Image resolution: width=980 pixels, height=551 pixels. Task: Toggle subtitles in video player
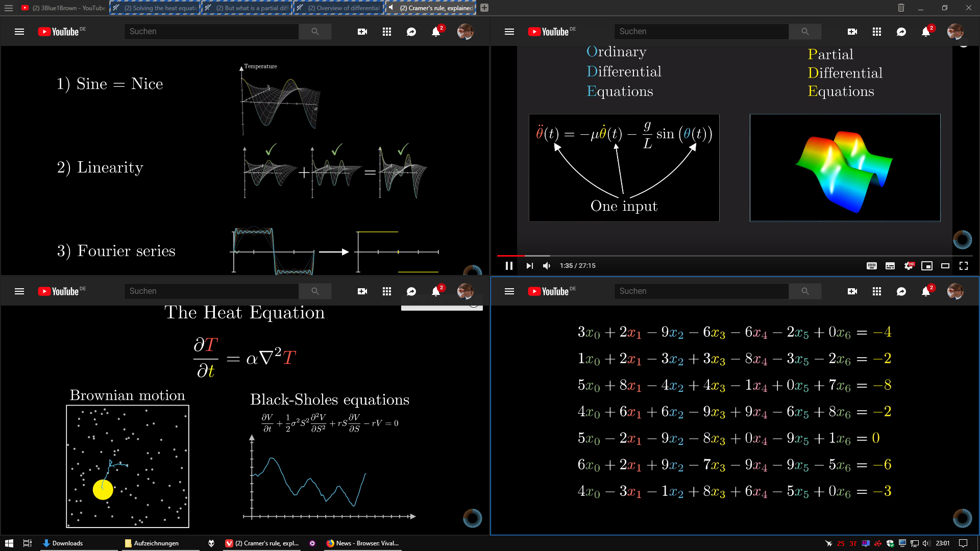tap(890, 266)
